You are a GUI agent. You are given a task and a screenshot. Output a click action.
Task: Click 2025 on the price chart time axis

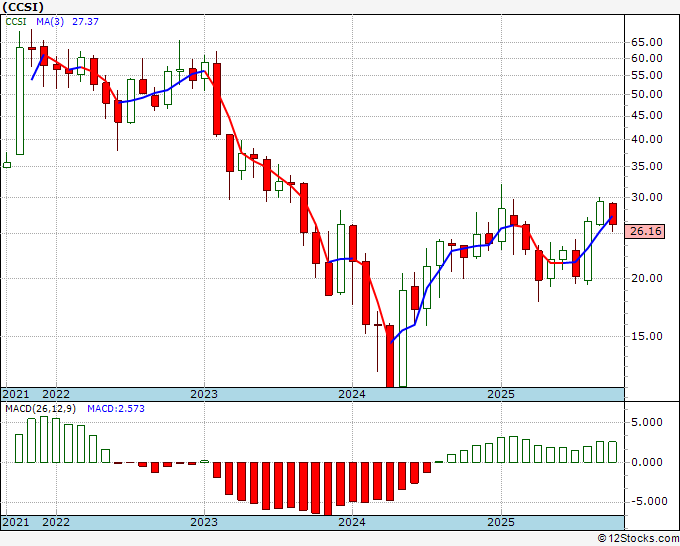[x=501, y=394]
